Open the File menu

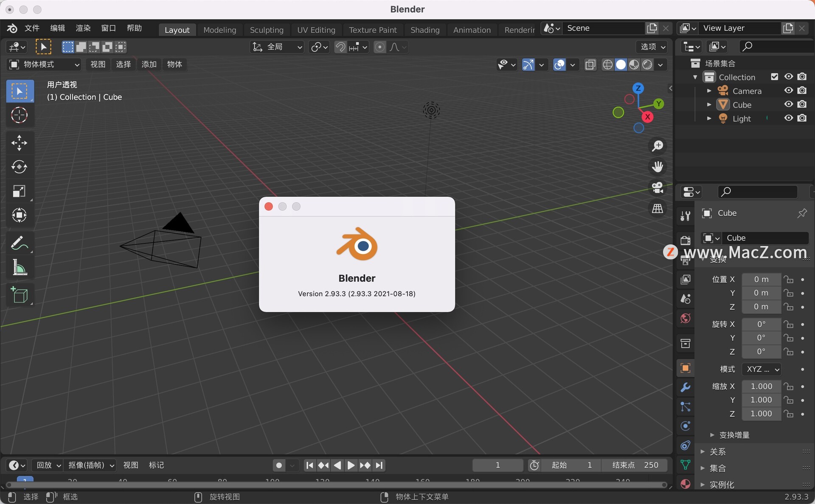point(32,28)
